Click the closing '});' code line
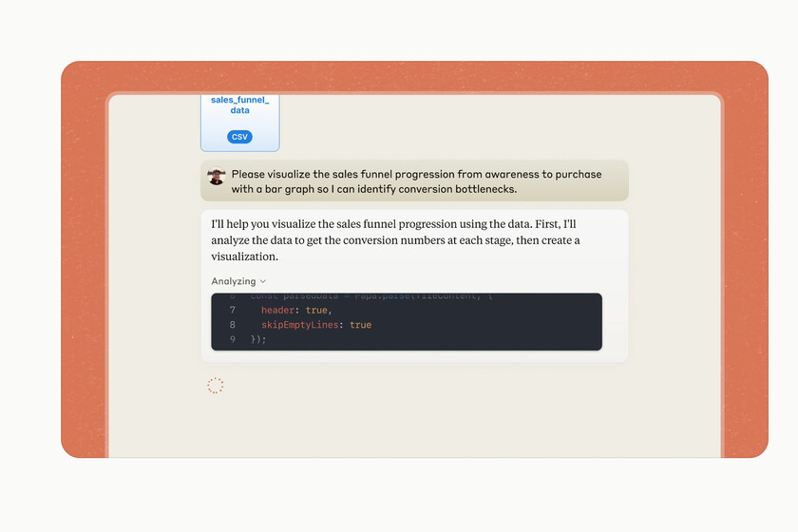 [x=258, y=339]
